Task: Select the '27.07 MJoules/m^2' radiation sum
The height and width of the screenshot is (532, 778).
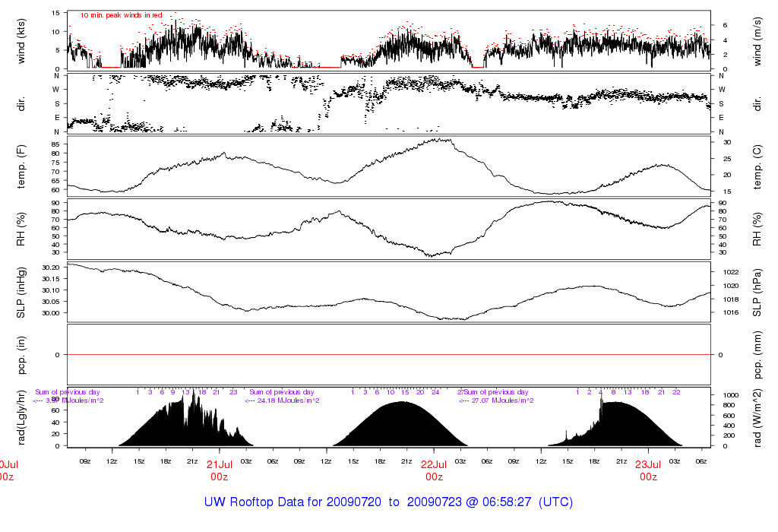Action: click(503, 401)
